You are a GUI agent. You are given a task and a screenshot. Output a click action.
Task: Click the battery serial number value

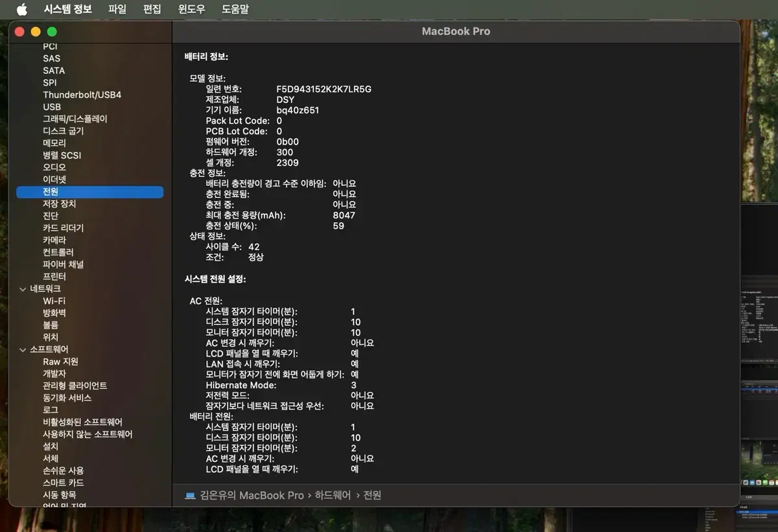(x=324, y=89)
